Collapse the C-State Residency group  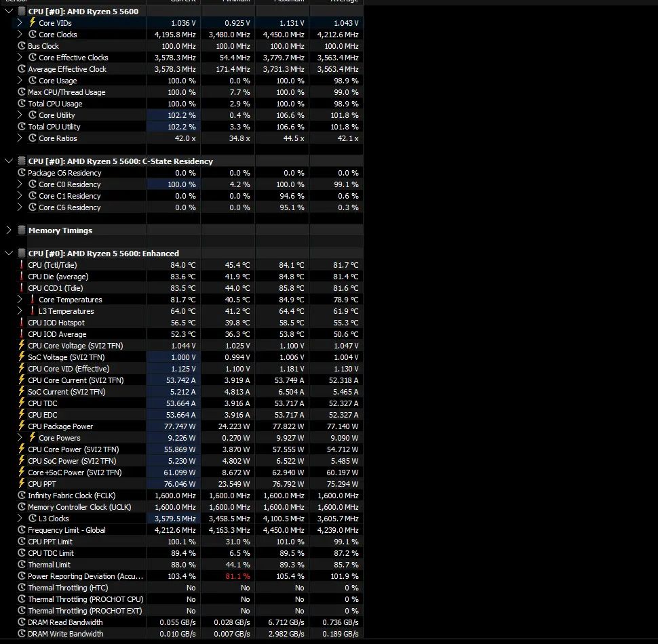point(9,161)
